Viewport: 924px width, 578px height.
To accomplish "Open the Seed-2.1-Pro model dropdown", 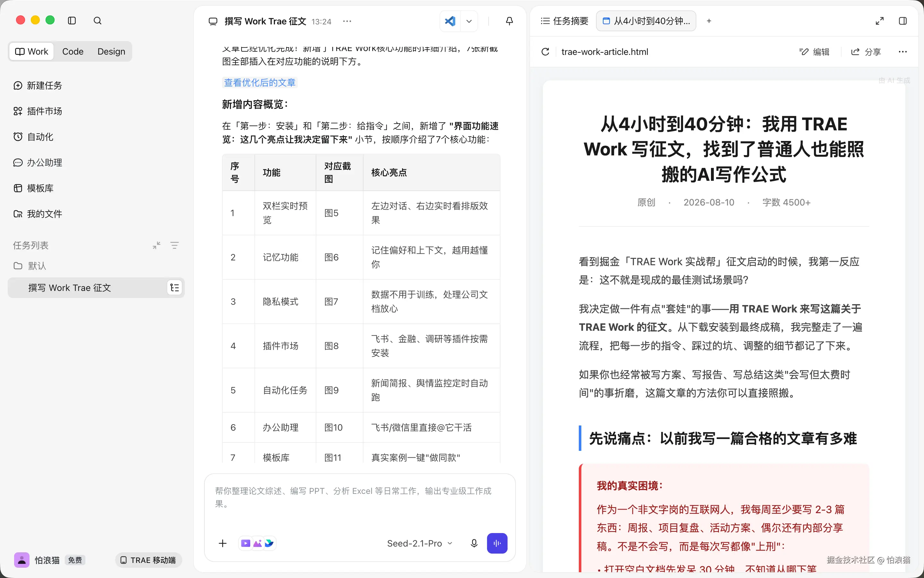I will tap(420, 543).
